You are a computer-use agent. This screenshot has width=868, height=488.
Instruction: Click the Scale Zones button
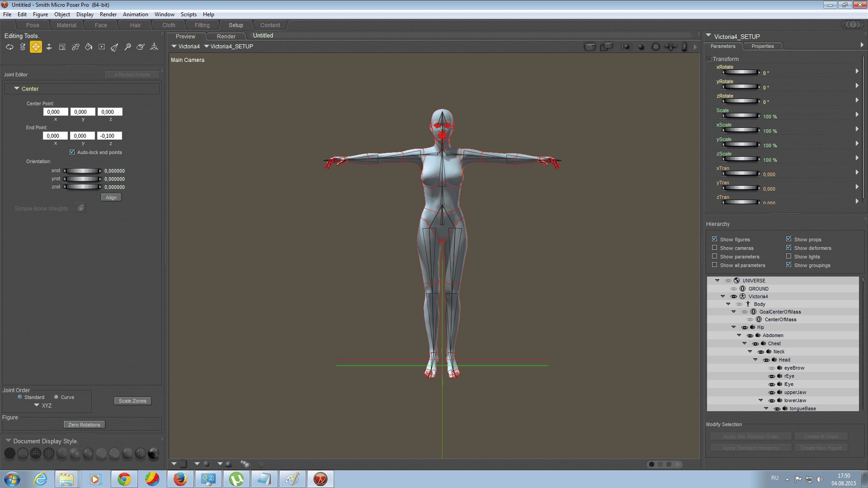132,401
